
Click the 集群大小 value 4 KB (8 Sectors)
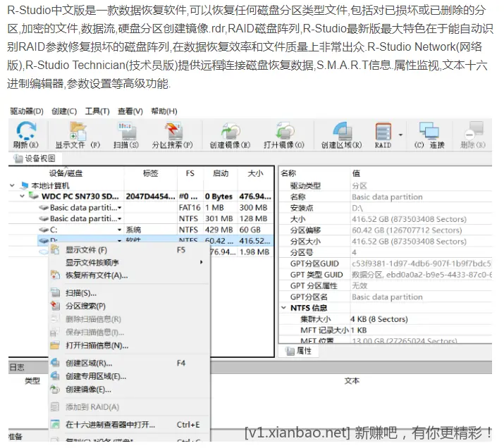click(x=379, y=319)
